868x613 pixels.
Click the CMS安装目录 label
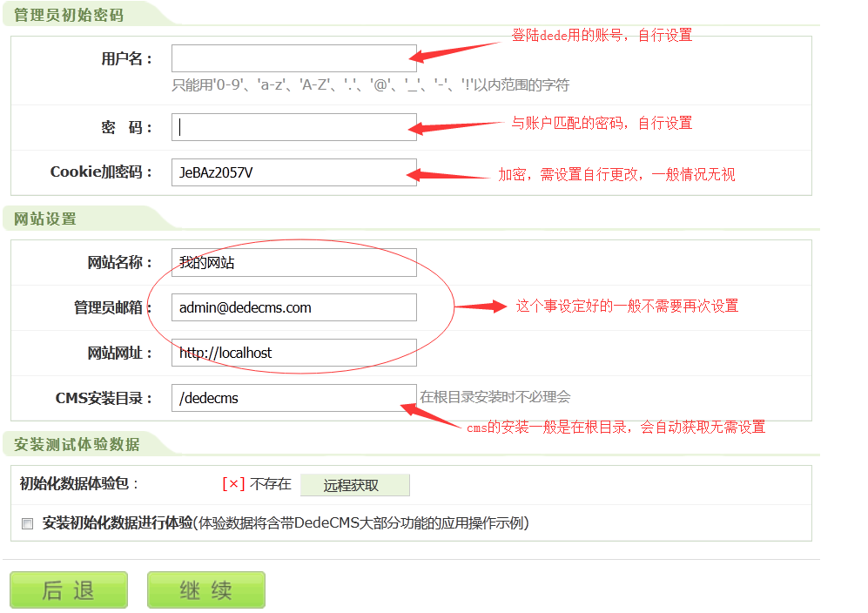104,398
